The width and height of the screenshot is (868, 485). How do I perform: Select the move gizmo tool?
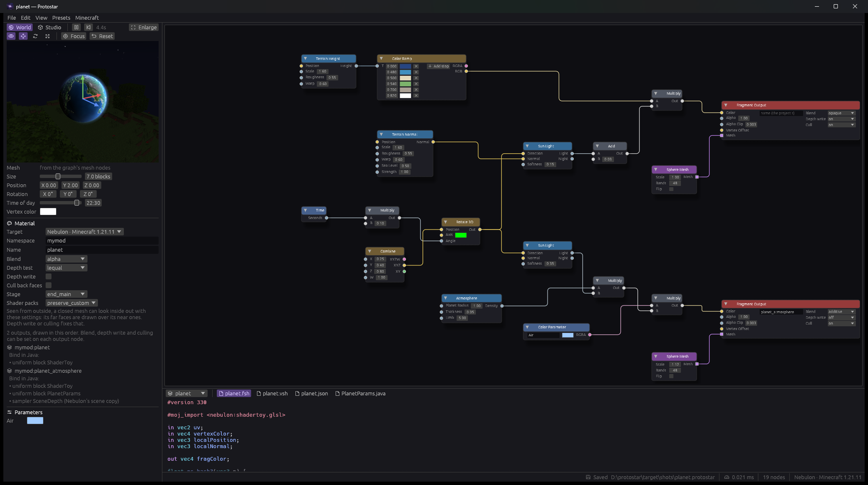point(23,36)
